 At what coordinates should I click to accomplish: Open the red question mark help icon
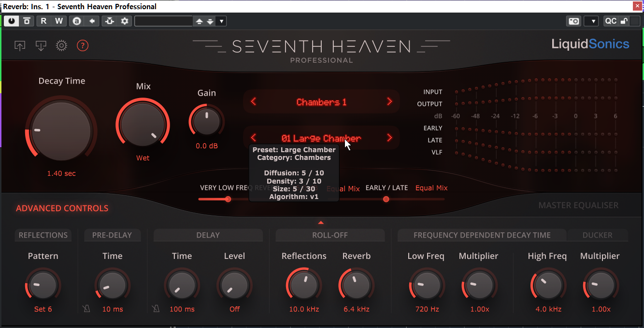83,46
